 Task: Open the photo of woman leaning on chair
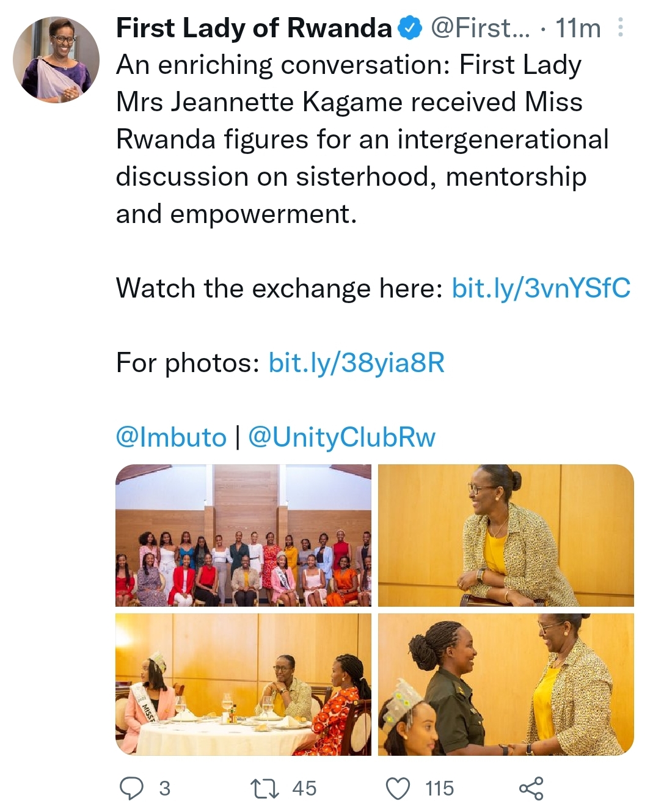tap(506, 535)
